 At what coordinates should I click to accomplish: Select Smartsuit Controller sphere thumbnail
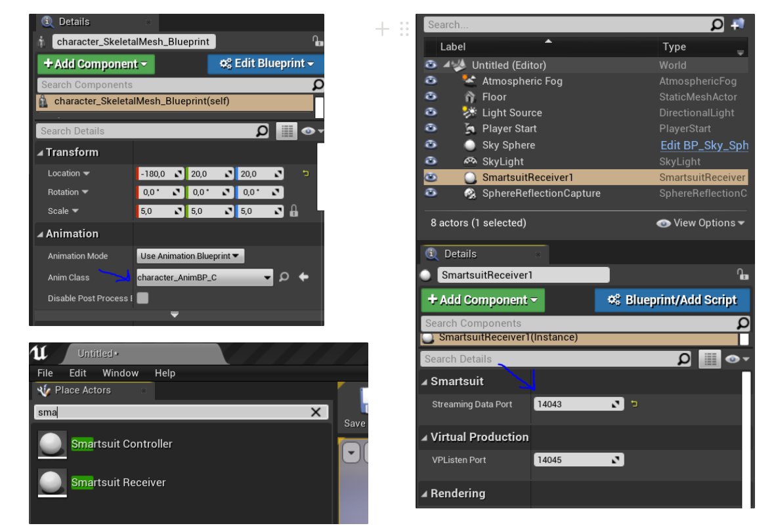53,444
